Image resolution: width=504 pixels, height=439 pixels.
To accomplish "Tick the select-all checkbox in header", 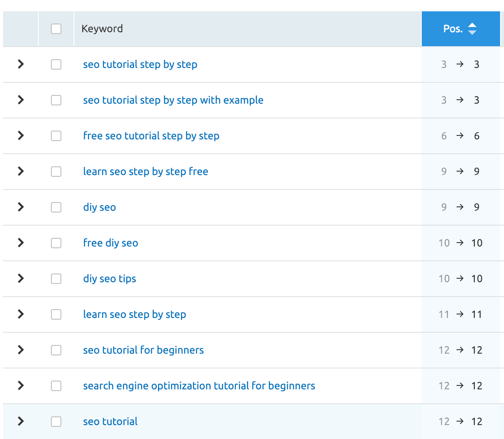I will pos(56,29).
